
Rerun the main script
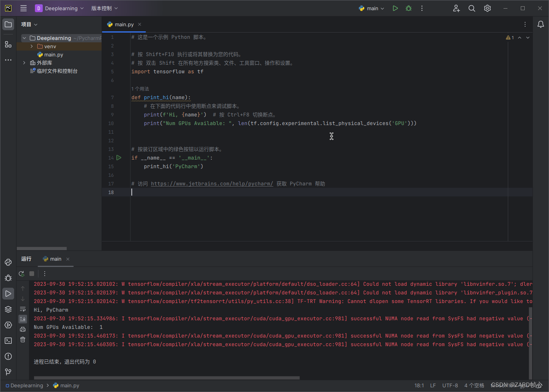(22, 274)
